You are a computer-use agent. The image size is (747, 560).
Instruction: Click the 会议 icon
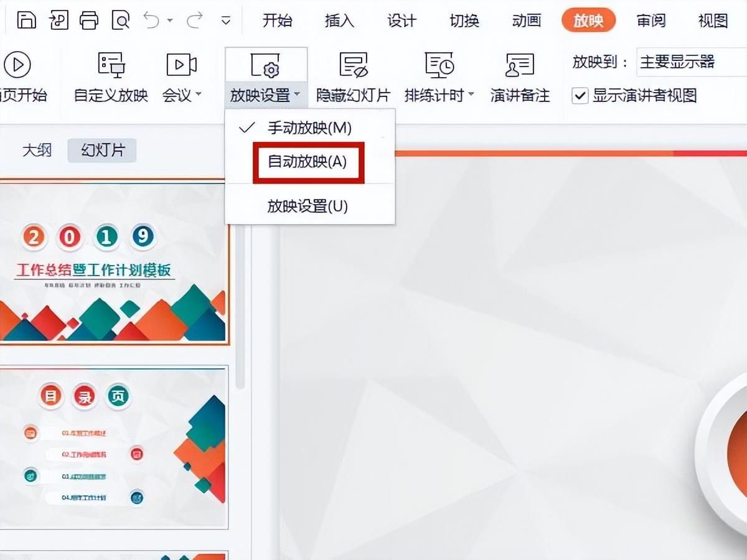[x=182, y=64]
